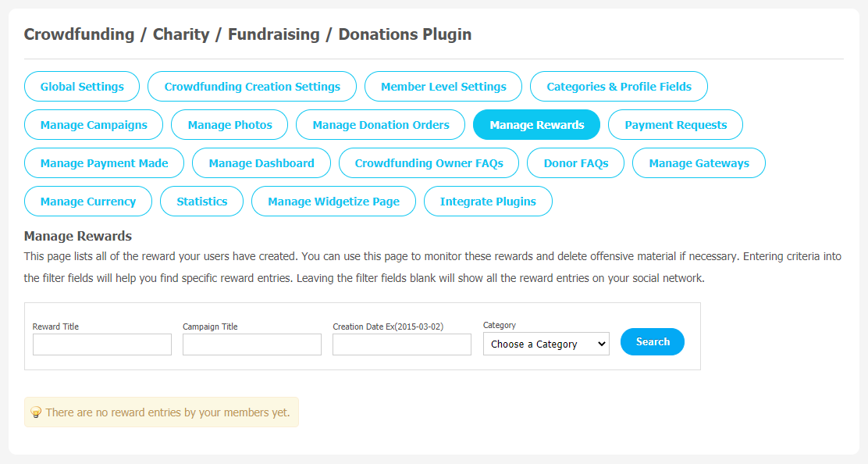
Task: Open the Manage Dashboard tab
Action: pos(261,162)
